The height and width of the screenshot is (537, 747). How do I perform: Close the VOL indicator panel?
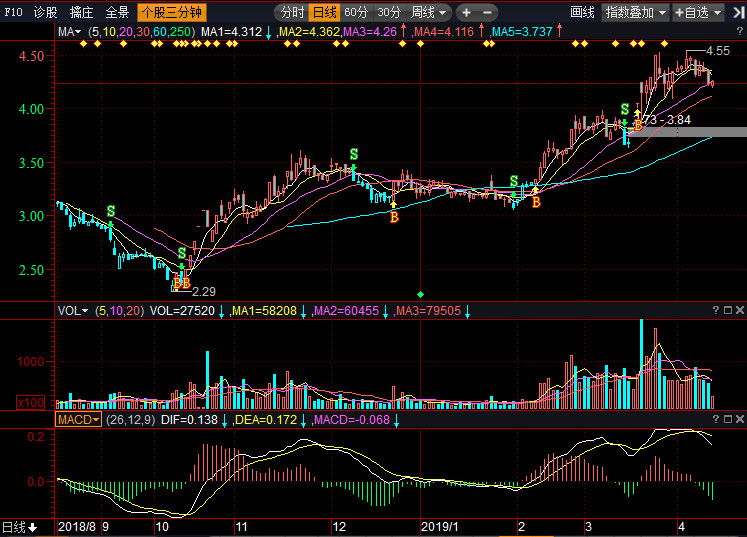(739, 311)
